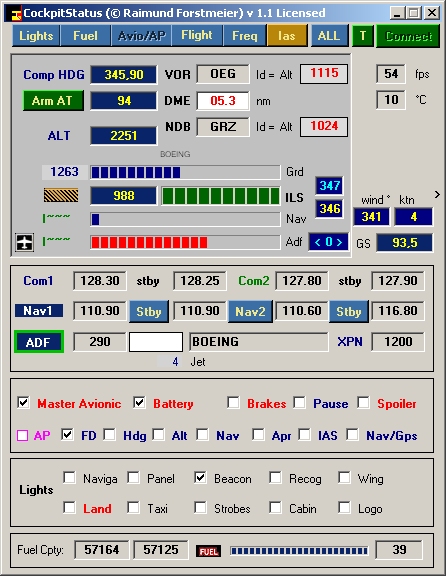Click the ADF frequency field 290
This screenshot has height=576, width=446.
(100, 342)
